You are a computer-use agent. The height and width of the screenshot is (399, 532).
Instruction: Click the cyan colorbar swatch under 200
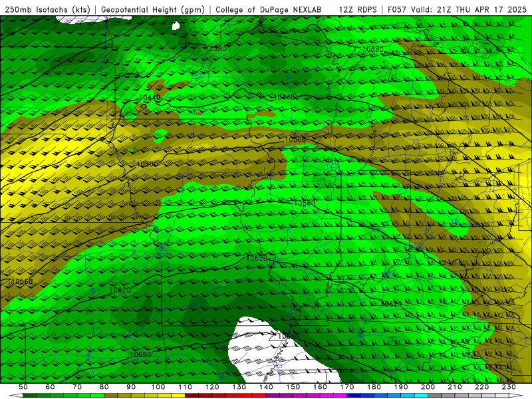pyautogui.click(x=421, y=396)
